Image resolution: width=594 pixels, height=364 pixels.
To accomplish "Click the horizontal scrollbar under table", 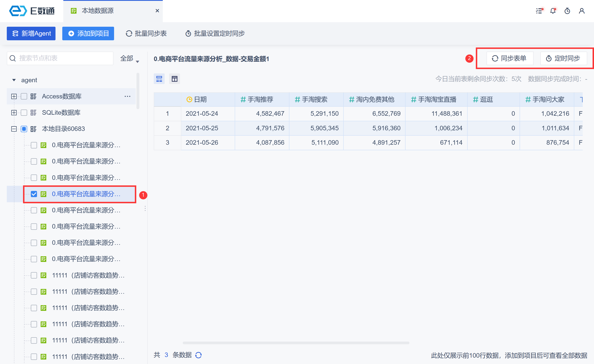I will 296,343.
